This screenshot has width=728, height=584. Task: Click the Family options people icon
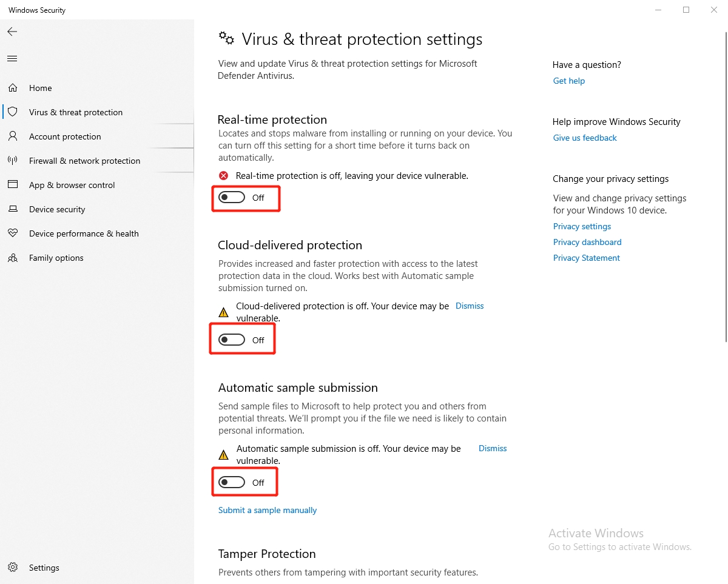[x=13, y=258]
